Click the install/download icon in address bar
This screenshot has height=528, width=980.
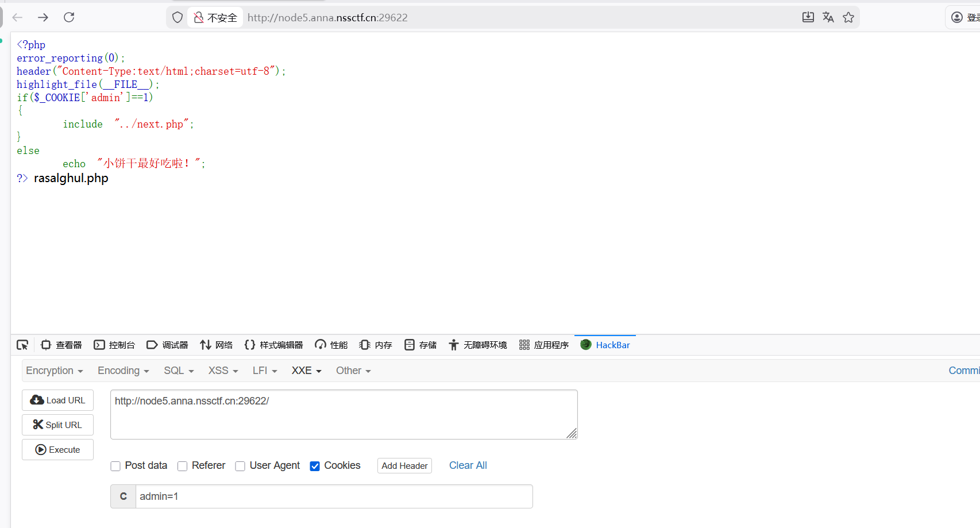[808, 17]
